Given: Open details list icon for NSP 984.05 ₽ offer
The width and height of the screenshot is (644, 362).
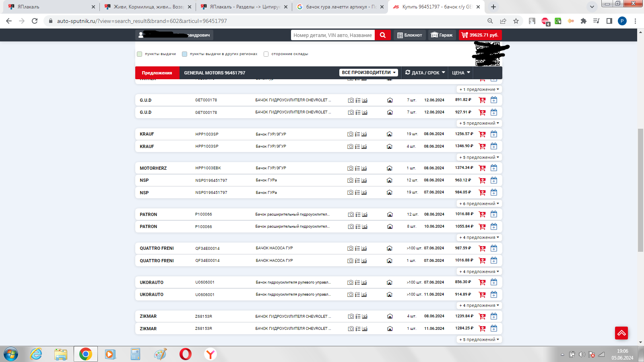Looking at the screenshot, I should [x=357, y=193].
